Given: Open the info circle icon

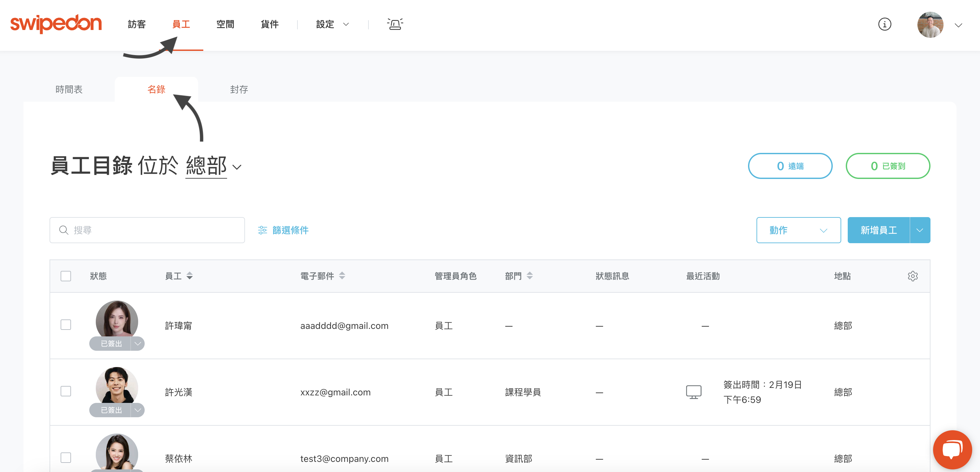Looking at the screenshot, I should pos(885,24).
